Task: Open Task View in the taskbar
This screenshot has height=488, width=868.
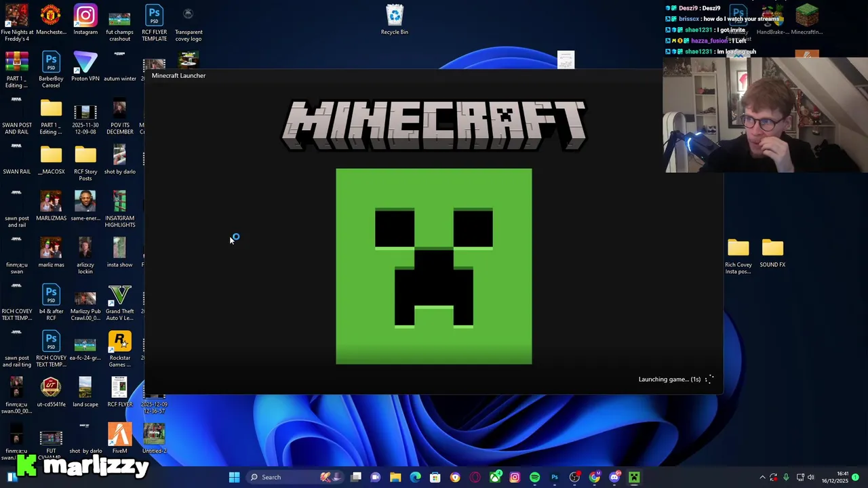Action: pyautogui.click(x=356, y=477)
